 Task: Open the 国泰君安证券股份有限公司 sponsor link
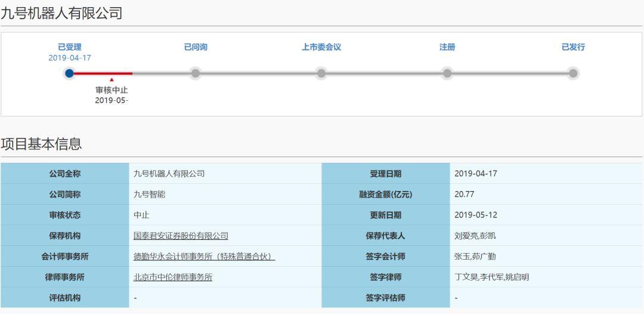tap(181, 236)
